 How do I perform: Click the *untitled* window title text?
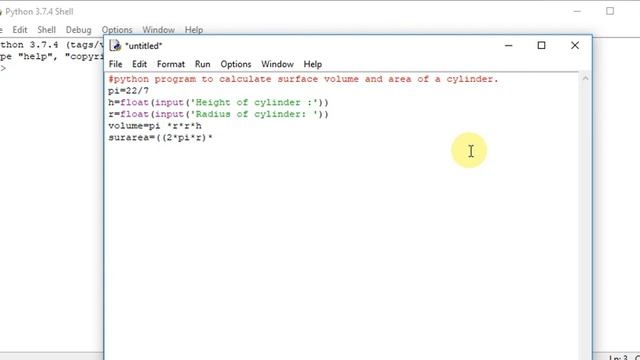(x=144, y=46)
